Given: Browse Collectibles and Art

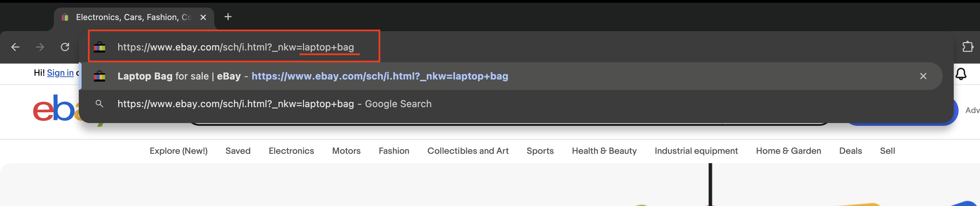Looking at the screenshot, I should click(468, 151).
